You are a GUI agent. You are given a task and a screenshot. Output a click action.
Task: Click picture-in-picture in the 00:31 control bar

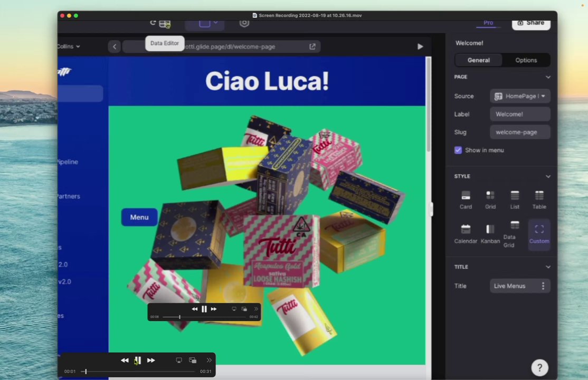pos(193,360)
